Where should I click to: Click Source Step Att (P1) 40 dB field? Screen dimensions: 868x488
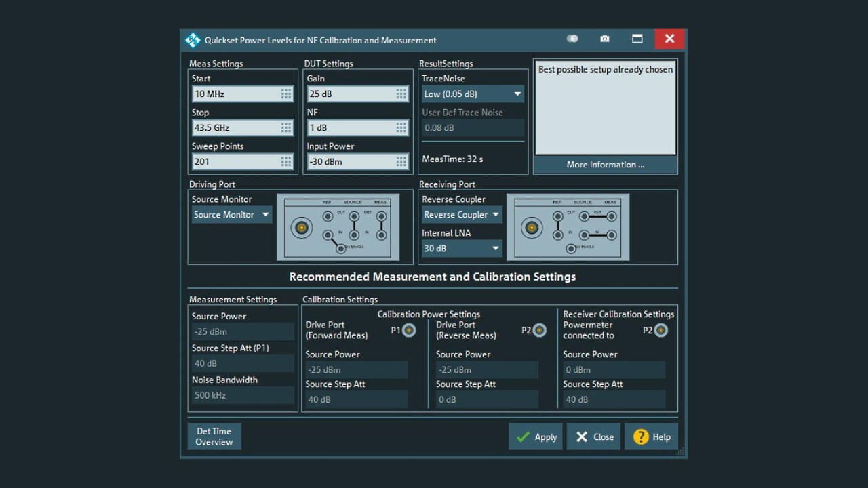click(243, 363)
